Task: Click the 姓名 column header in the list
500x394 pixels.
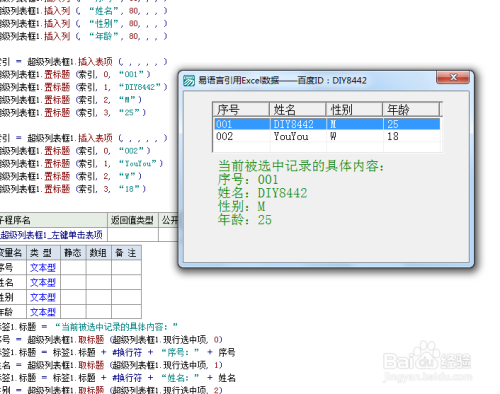Action: click(x=297, y=109)
